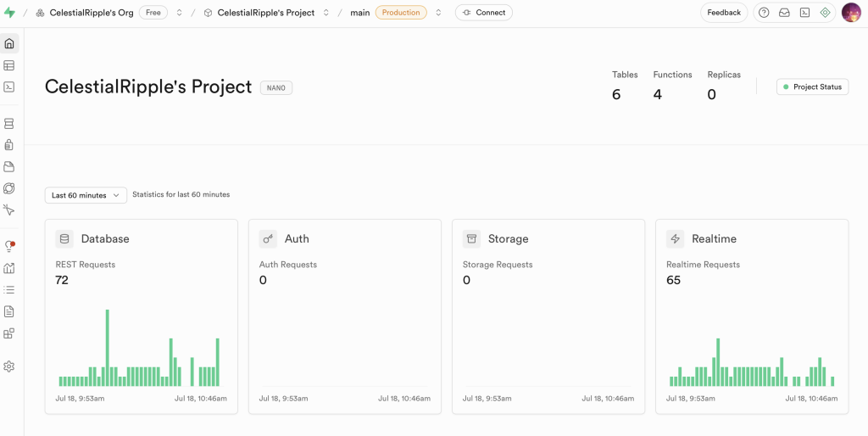The image size is (868, 436).
Task: Open the Edge Functions sidebar icon
Action: tap(8, 188)
